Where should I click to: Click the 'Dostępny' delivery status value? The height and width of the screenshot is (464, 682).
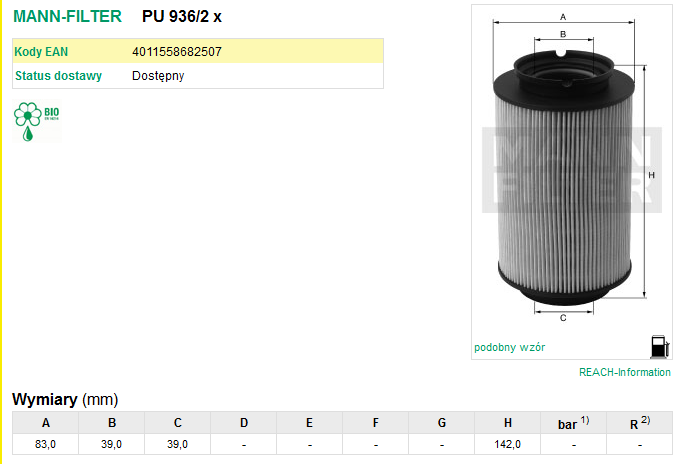point(158,76)
